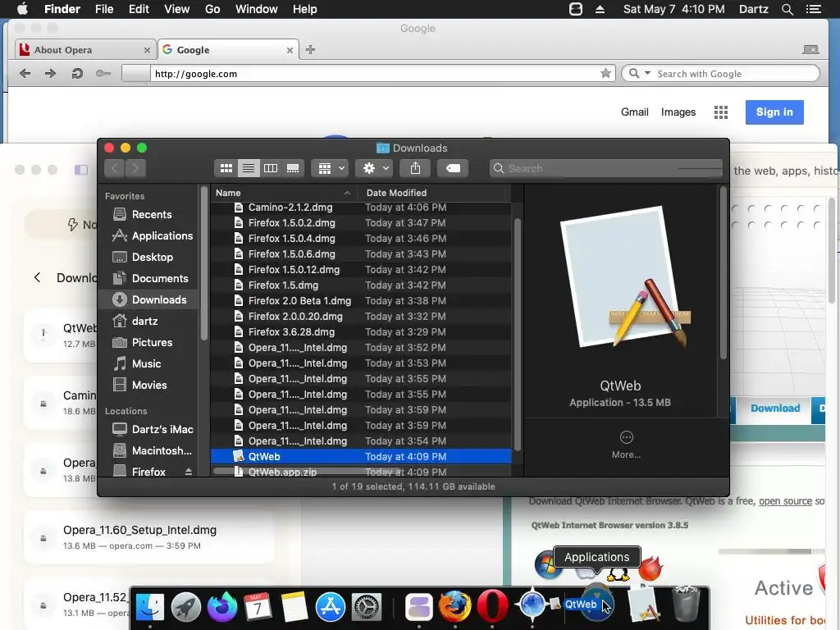Click the blue Sign in button
Screen dimensions: 840x630
pos(774,112)
